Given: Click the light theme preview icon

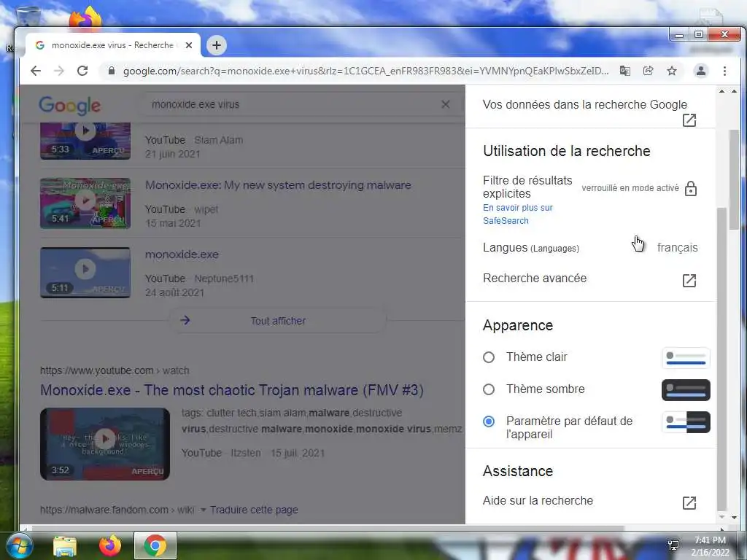Looking at the screenshot, I should 686,358.
